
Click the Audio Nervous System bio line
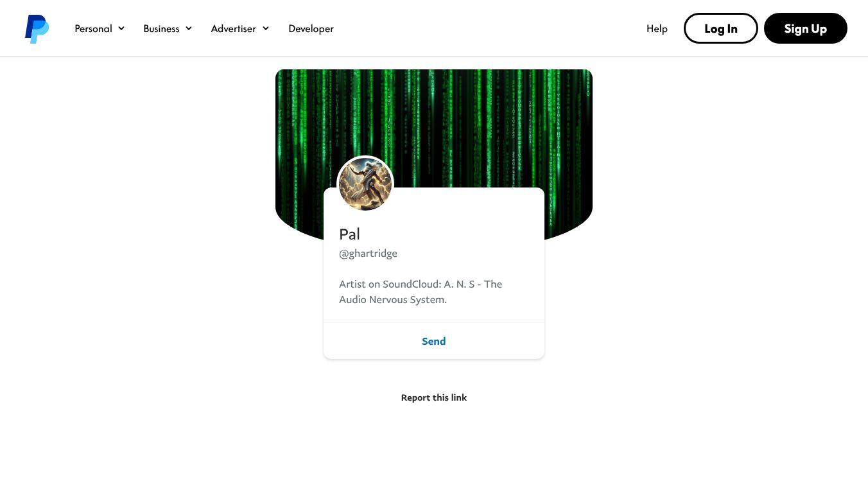tap(392, 299)
